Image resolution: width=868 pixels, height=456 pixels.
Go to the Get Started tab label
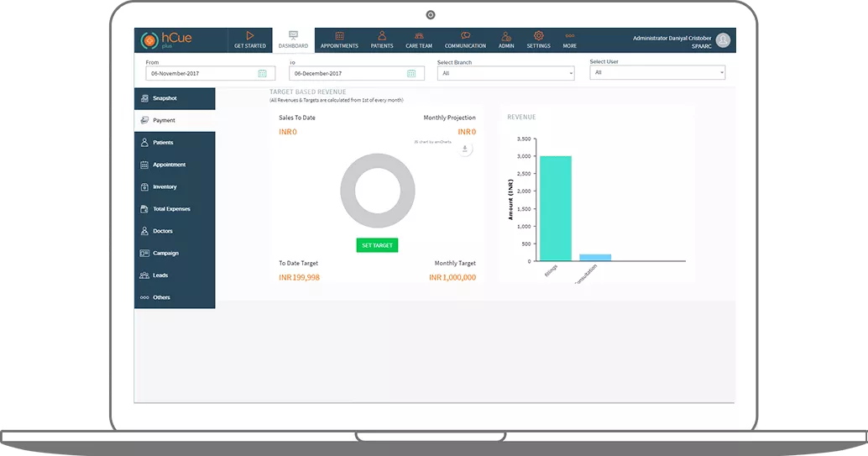250,46
